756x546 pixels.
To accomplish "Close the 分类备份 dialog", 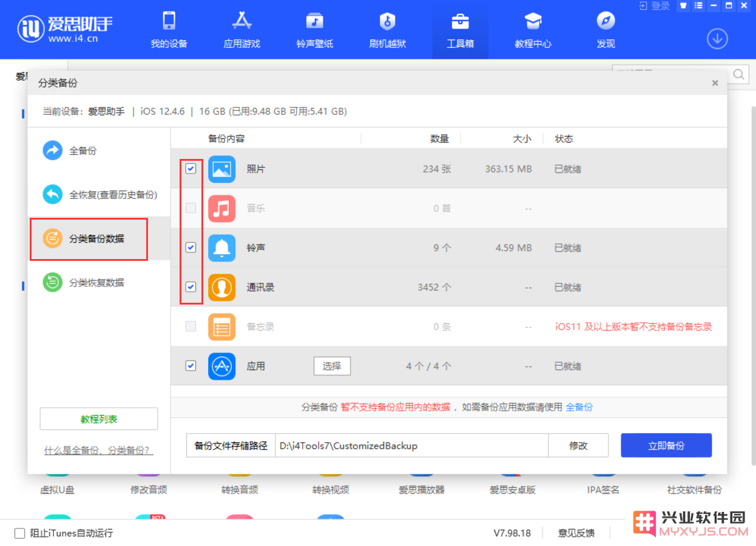I will coord(715,83).
